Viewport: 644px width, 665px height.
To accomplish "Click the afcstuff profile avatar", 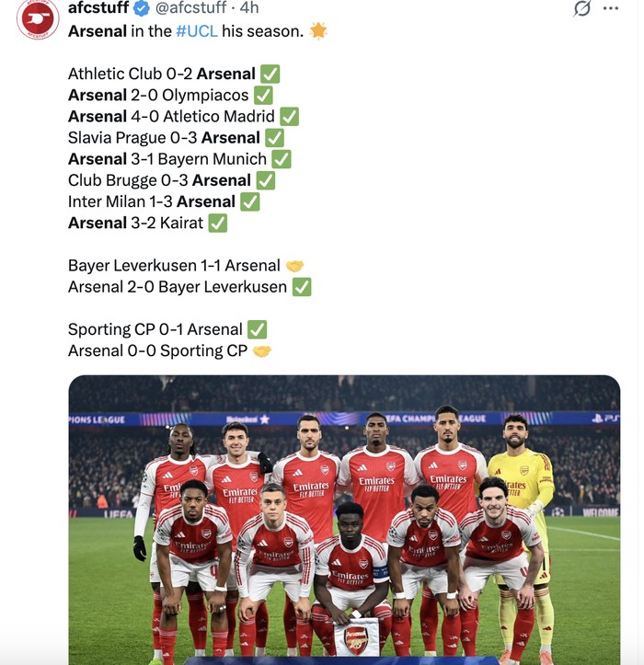I will [x=37, y=18].
